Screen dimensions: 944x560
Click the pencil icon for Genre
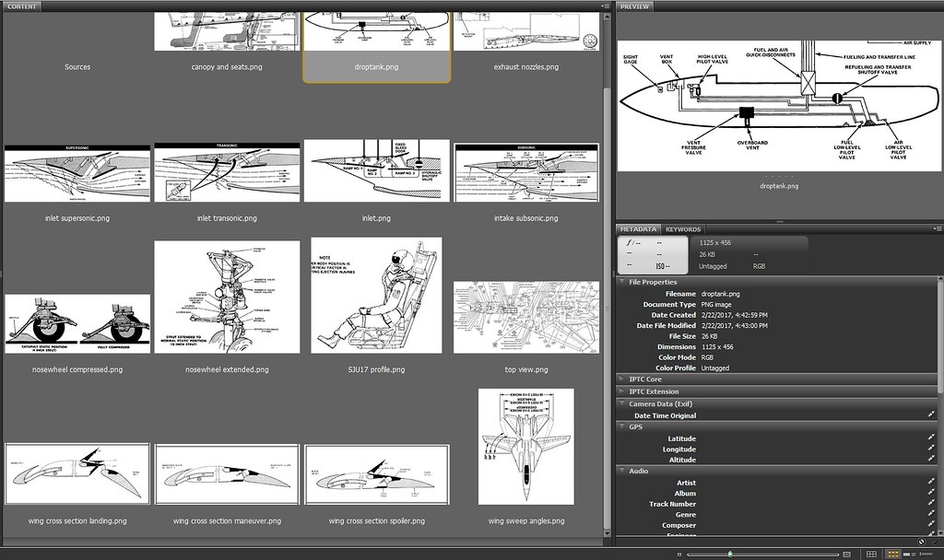pyautogui.click(x=931, y=514)
